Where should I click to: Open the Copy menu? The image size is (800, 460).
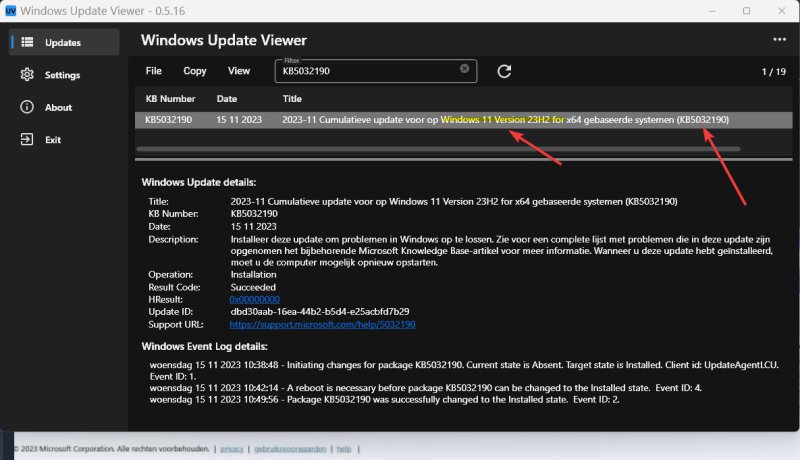[x=194, y=71]
